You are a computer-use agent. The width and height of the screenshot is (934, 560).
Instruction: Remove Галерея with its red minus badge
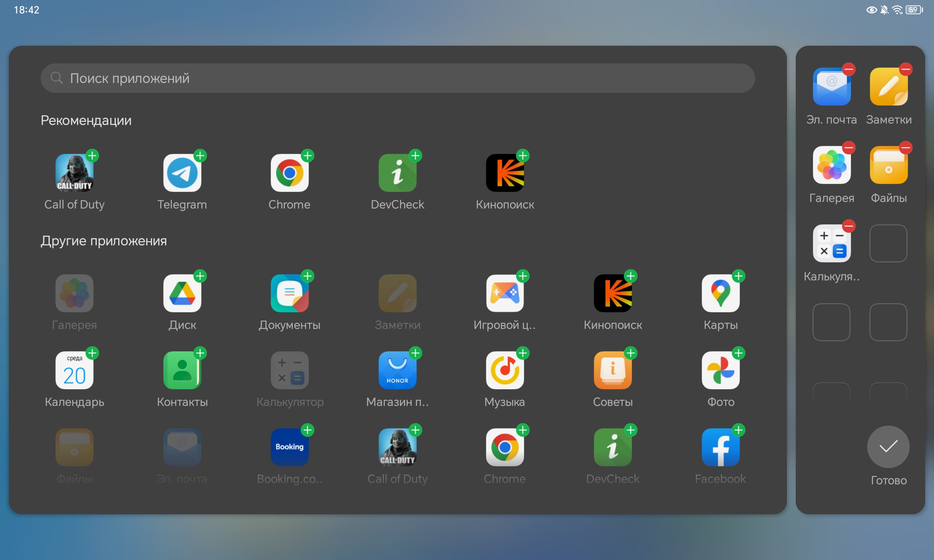(849, 148)
